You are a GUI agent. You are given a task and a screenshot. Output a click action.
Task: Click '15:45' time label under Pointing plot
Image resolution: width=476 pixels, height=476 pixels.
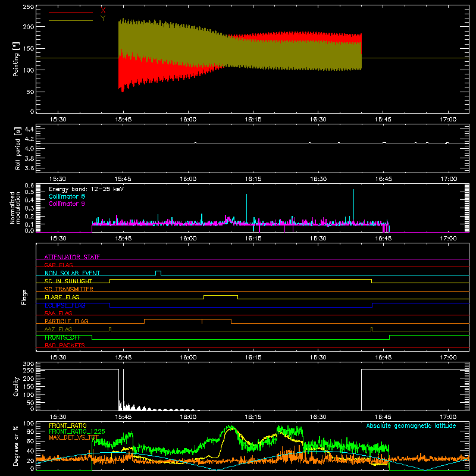(123, 120)
